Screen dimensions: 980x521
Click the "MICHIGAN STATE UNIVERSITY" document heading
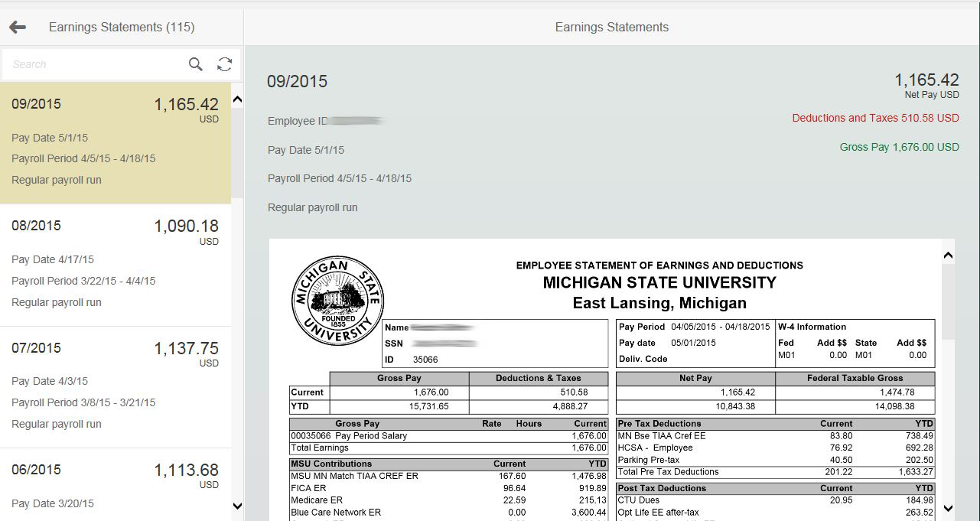[659, 282]
